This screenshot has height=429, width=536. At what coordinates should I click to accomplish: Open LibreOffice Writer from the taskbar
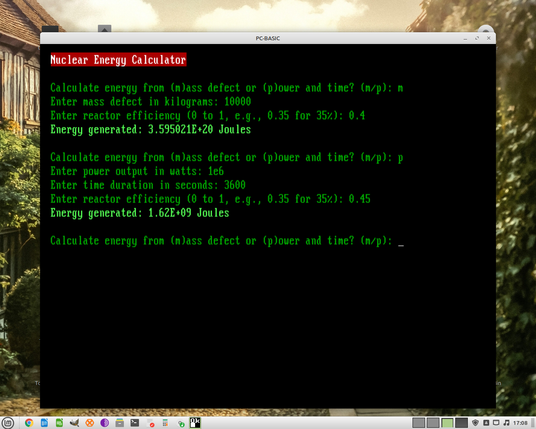[44, 423]
